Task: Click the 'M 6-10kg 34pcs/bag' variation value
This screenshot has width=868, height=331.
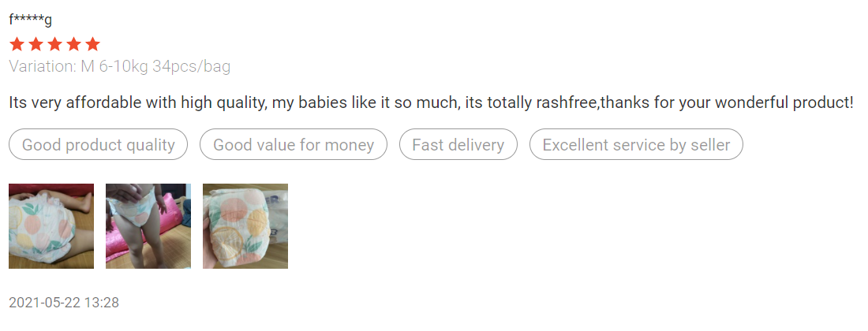Action: point(155,66)
